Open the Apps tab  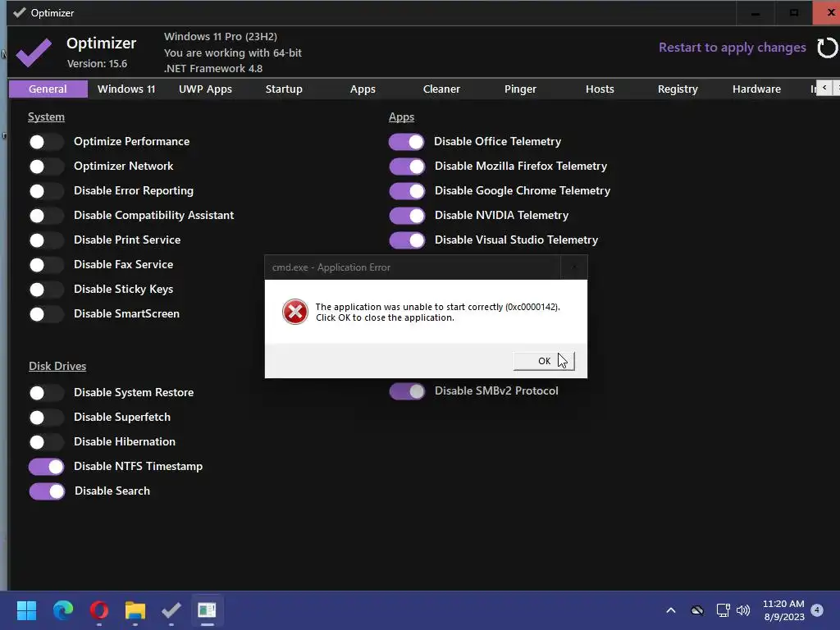click(363, 89)
